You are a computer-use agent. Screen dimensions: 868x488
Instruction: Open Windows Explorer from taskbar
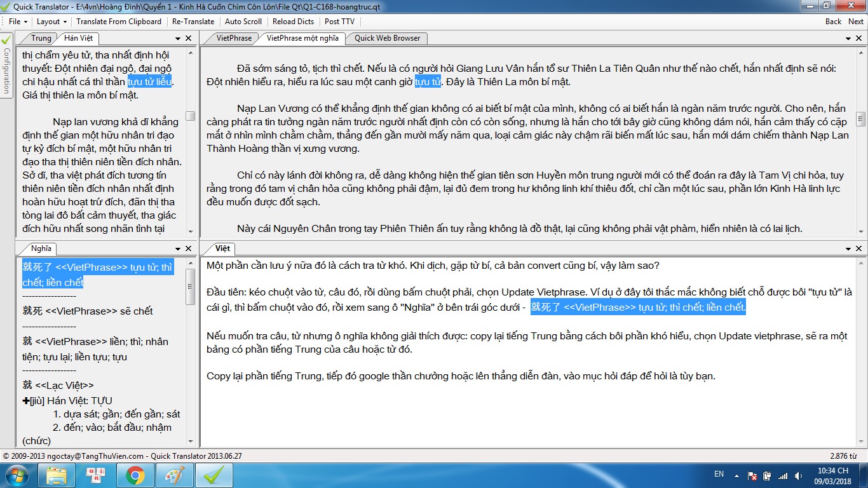(57, 475)
